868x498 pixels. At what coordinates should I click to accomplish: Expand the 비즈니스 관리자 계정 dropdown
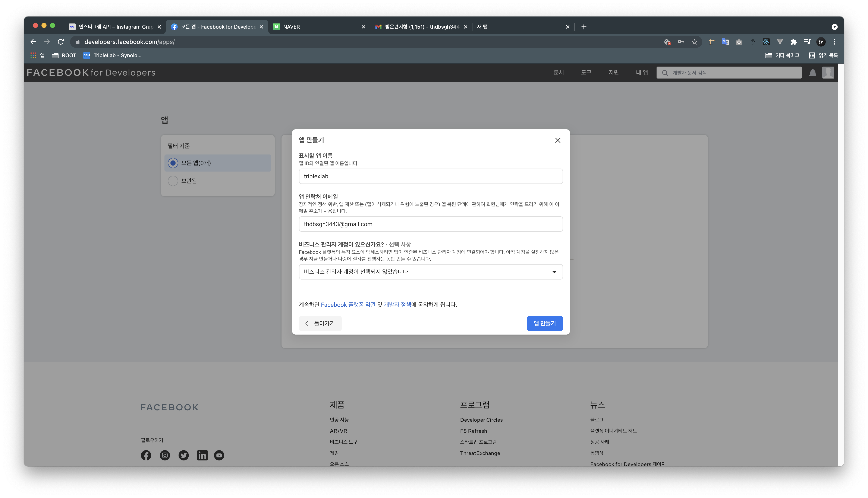point(431,272)
